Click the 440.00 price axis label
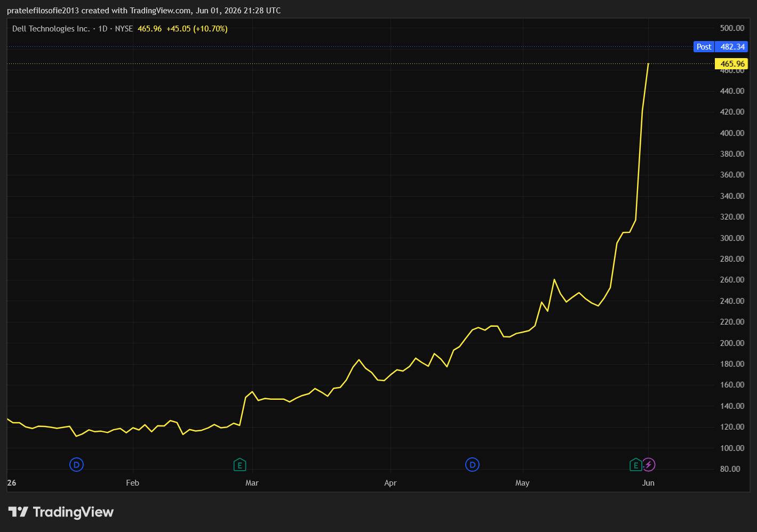This screenshot has width=757, height=532. point(732,91)
